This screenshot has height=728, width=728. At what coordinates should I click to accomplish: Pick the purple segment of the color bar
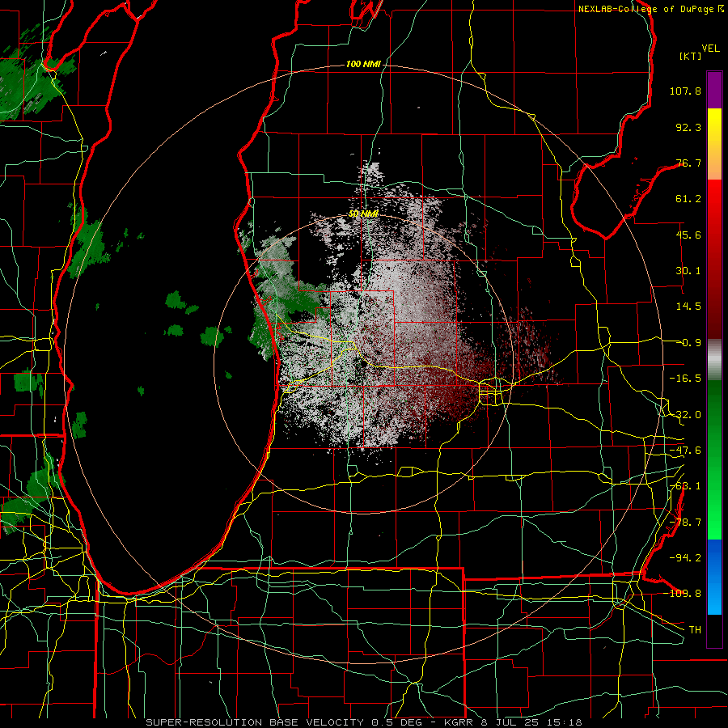(714, 90)
